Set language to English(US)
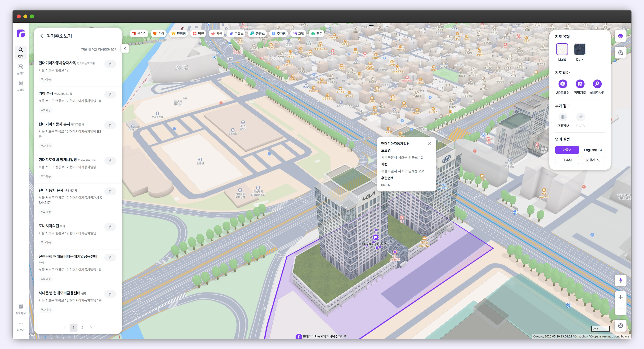This screenshot has width=644, height=349. [x=593, y=150]
